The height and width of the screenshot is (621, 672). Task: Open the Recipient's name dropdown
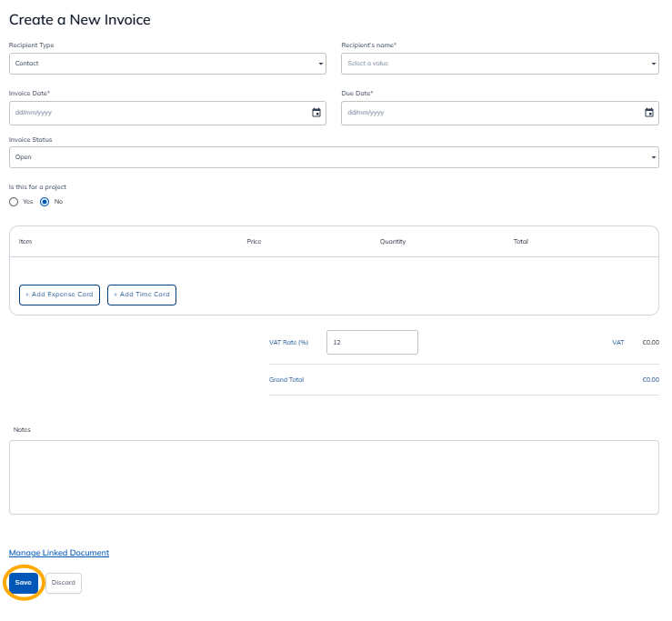click(499, 64)
